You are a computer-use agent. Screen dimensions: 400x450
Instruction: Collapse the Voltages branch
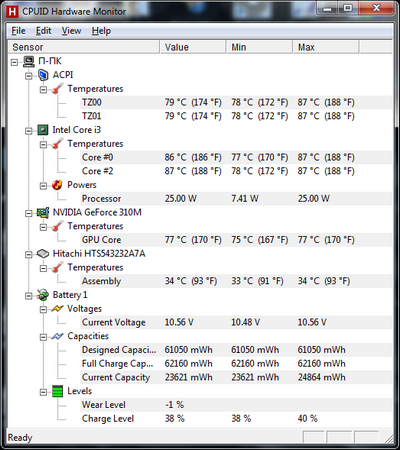[43, 310]
